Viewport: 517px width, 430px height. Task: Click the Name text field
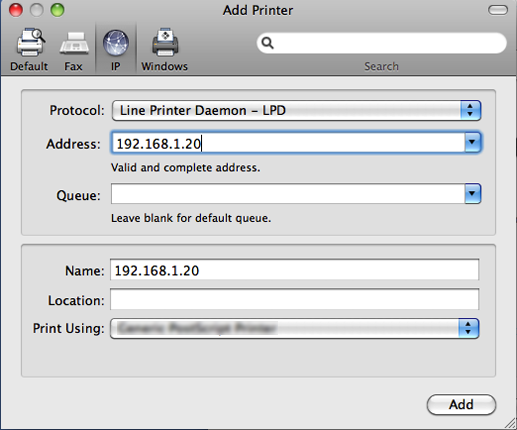[x=294, y=270]
